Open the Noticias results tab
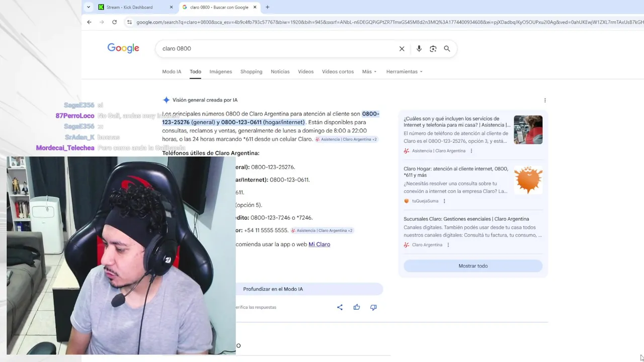The height and width of the screenshot is (362, 644). point(280,71)
